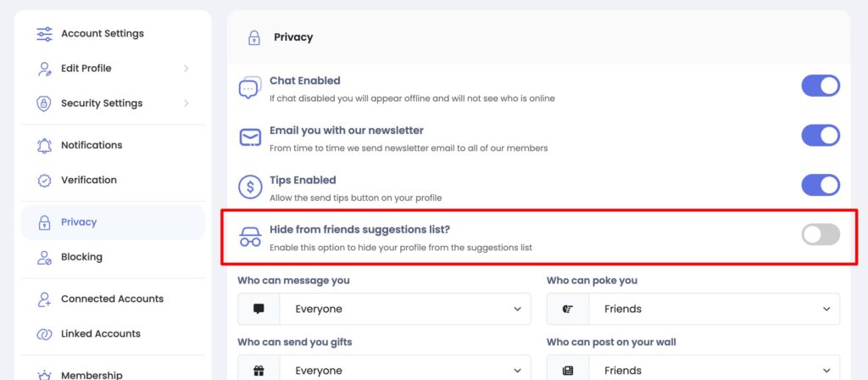Disable the Chat Enabled toggle
This screenshot has width=868, height=380.
click(821, 86)
